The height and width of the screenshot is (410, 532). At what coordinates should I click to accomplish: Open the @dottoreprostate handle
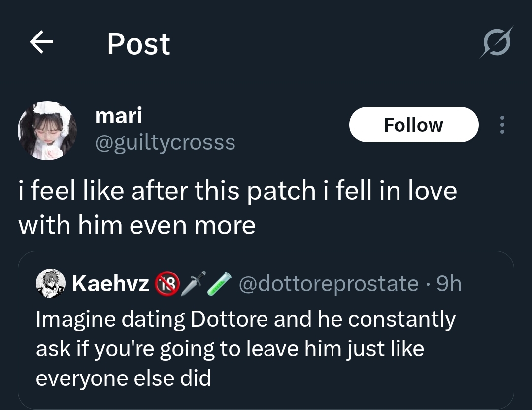pyautogui.click(x=328, y=284)
